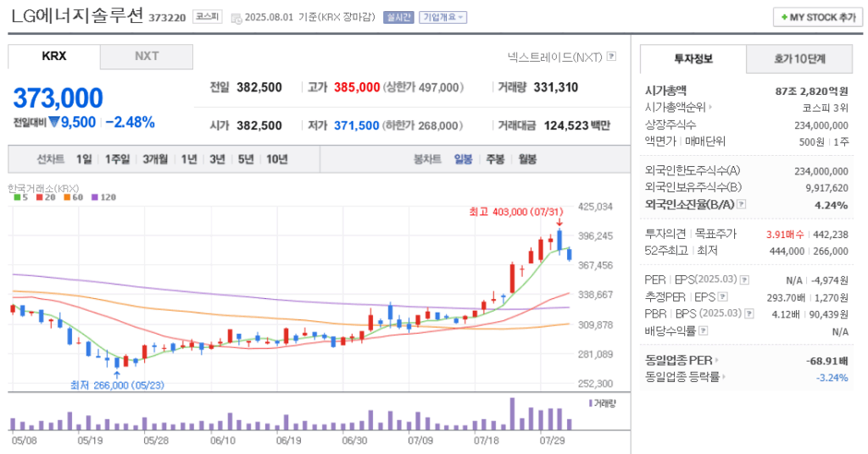Switch to the NXT tab
Viewport: 868px width, 454px height.
[147, 57]
